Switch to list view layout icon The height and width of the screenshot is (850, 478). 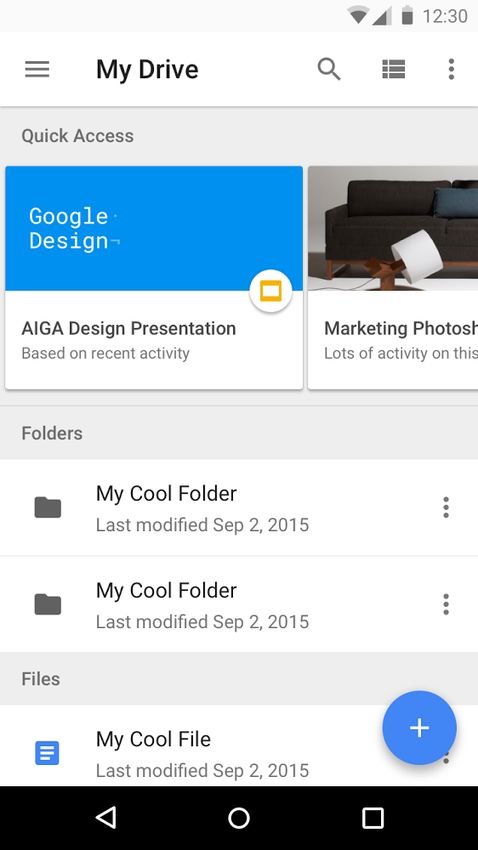coord(393,69)
